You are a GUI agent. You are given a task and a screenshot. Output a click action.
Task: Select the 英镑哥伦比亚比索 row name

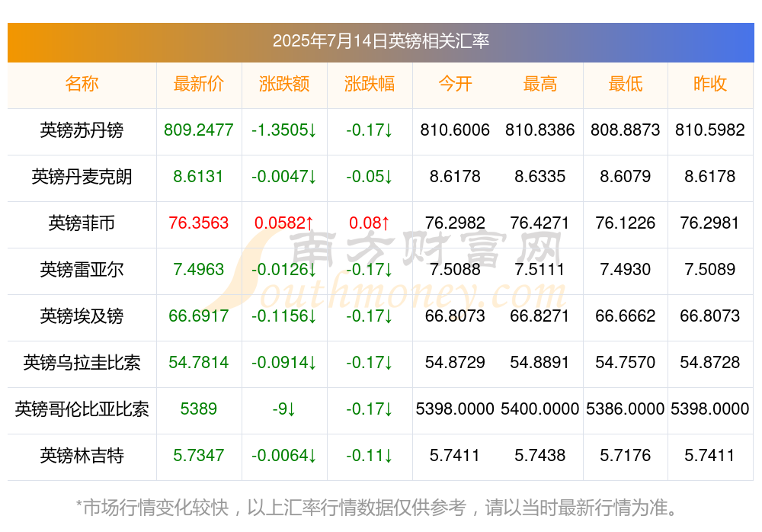[82, 409]
